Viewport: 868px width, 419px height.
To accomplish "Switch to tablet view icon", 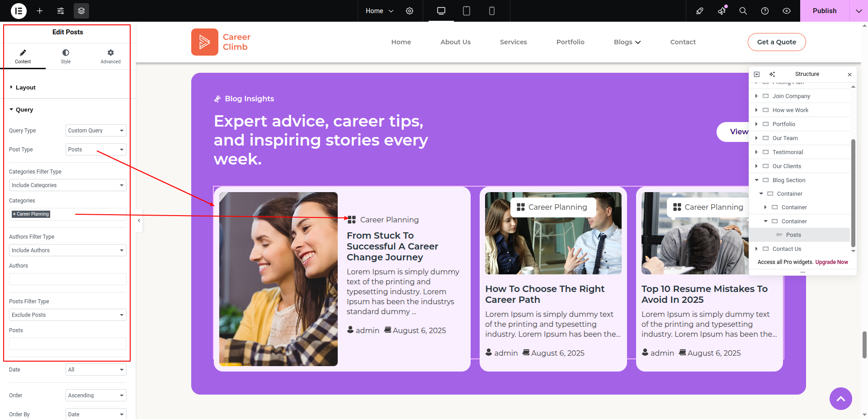I will coord(467,11).
